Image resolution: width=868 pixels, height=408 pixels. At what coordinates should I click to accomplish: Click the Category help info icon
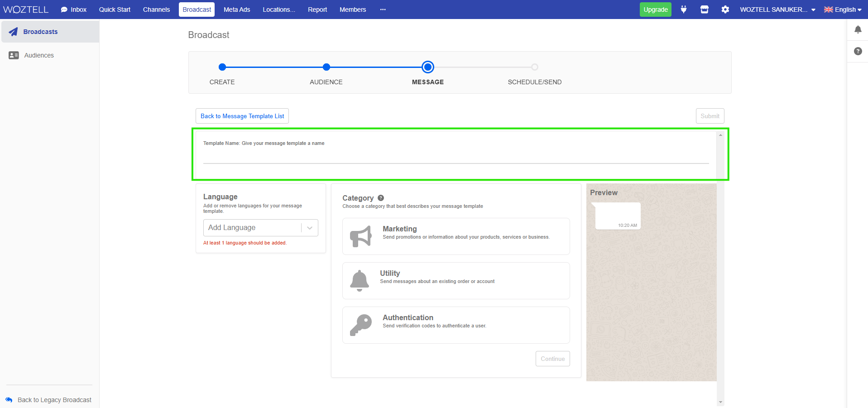click(x=380, y=198)
